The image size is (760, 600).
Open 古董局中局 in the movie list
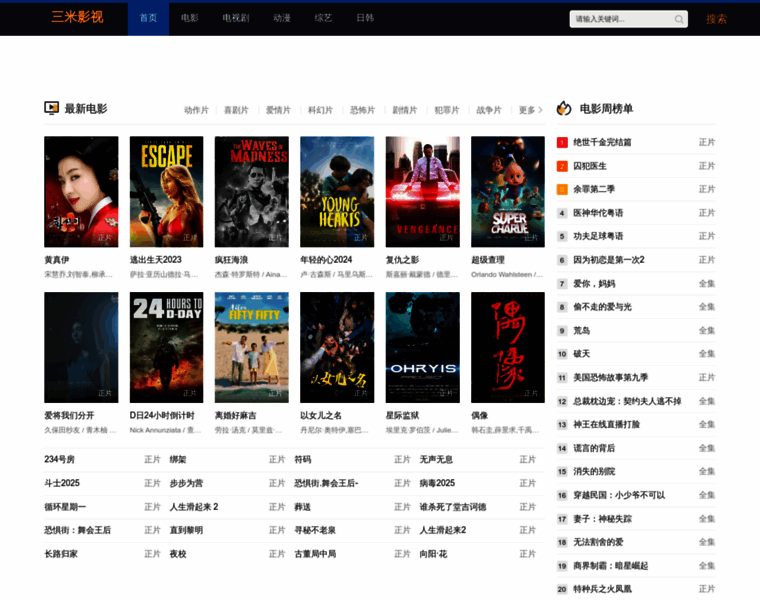click(x=315, y=554)
